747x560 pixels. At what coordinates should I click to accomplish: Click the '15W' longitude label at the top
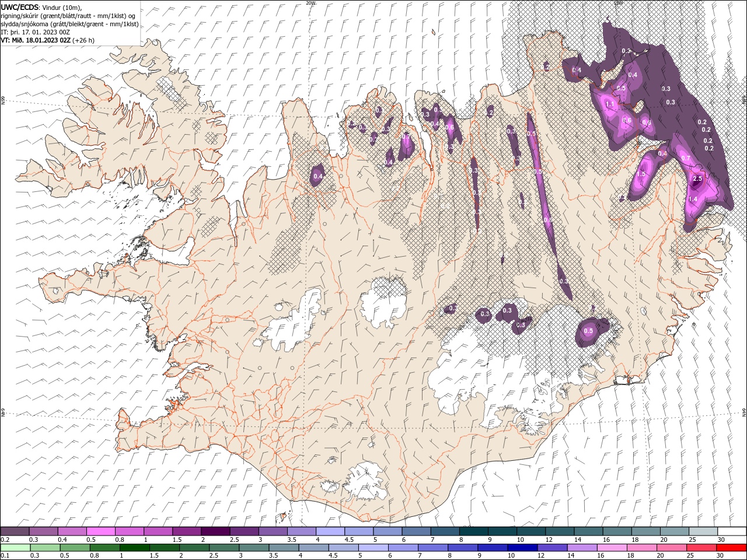pyautogui.click(x=618, y=3)
